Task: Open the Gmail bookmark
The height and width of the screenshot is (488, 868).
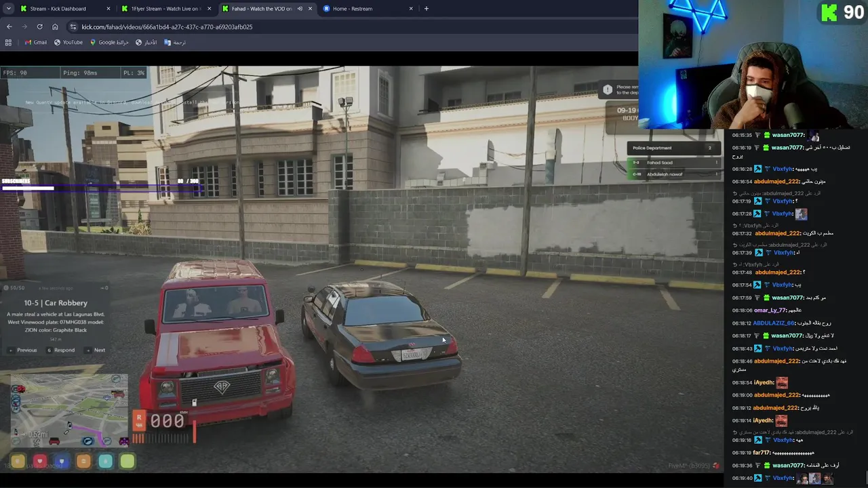Action: coord(36,42)
